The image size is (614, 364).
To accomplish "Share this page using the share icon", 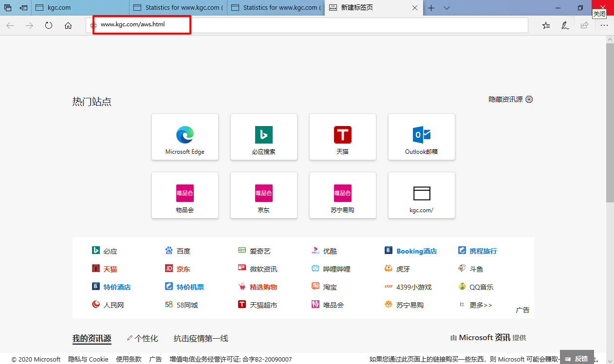I will [584, 26].
